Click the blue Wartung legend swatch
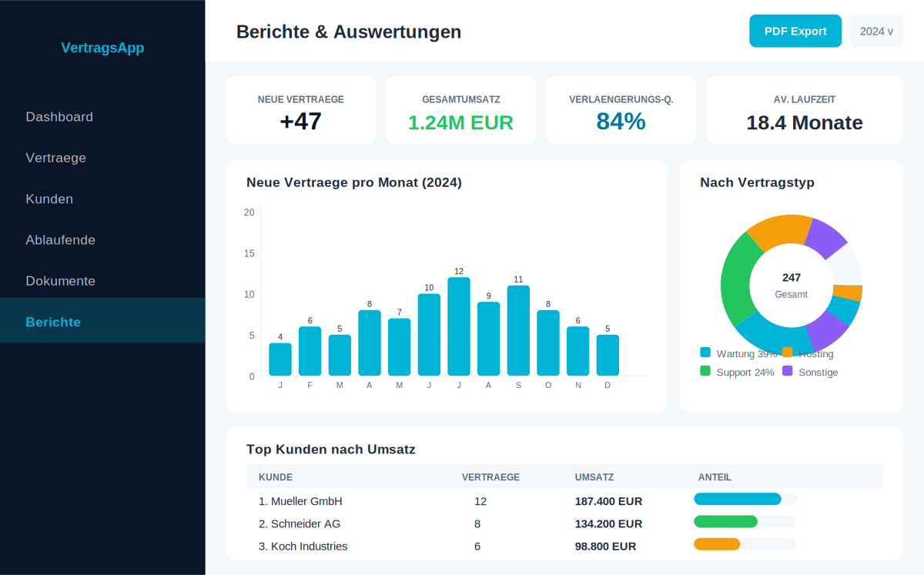This screenshot has height=575, width=924. coord(705,353)
